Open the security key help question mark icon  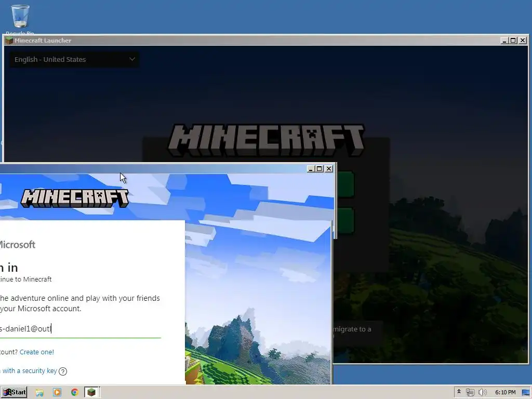pyautogui.click(x=63, y=371)
